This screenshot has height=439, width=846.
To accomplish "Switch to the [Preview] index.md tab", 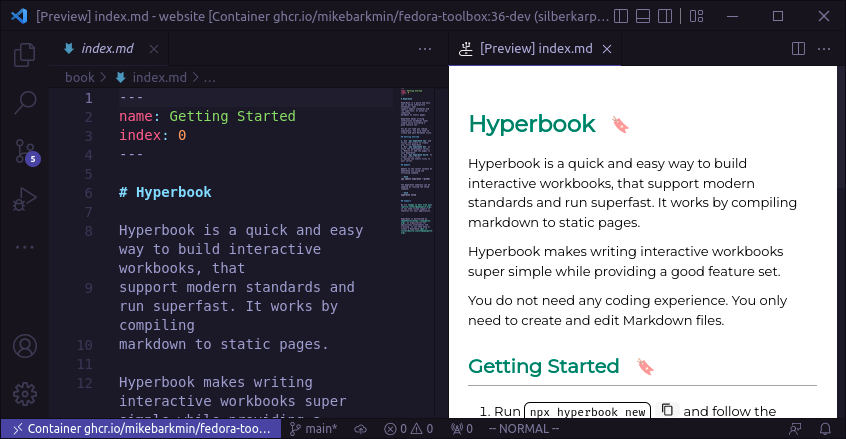I will [x=536, y=49].
